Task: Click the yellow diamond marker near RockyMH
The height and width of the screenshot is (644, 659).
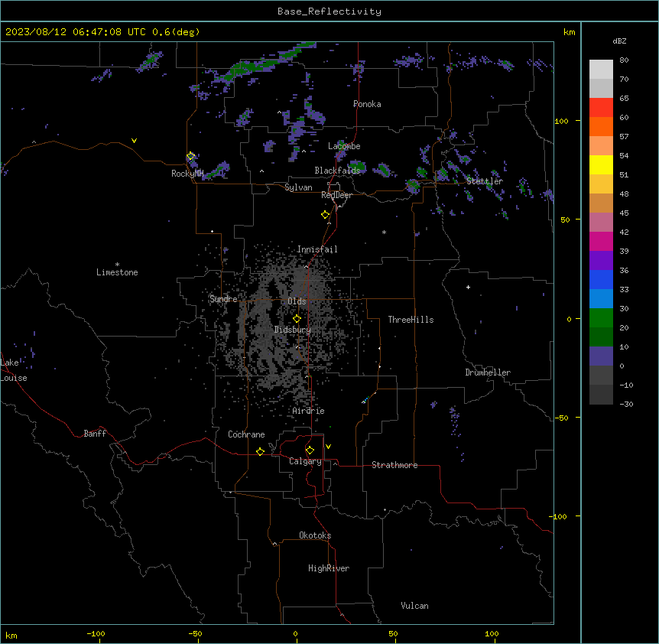Action: pos(190,156)
